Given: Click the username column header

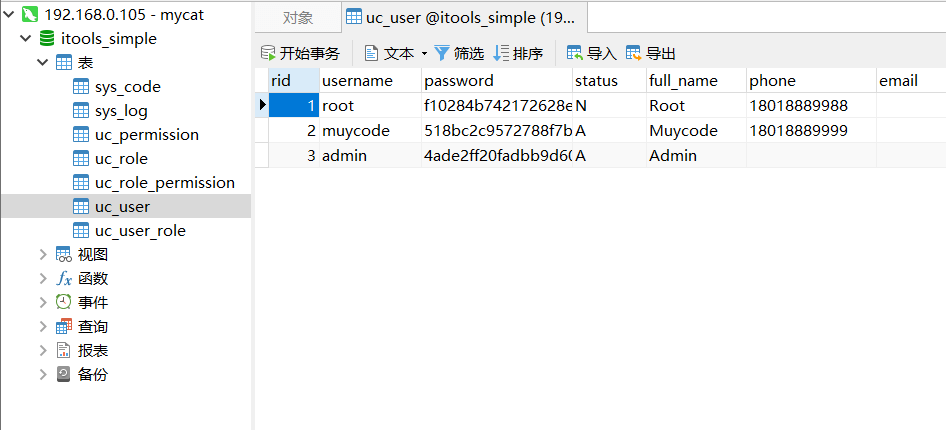Looking at the screenshot, I should (358, 80).
